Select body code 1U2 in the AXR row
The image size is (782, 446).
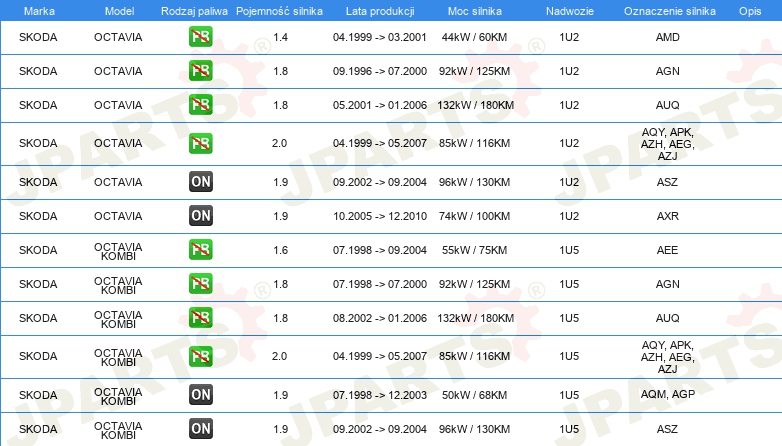[x=569, y=216]
